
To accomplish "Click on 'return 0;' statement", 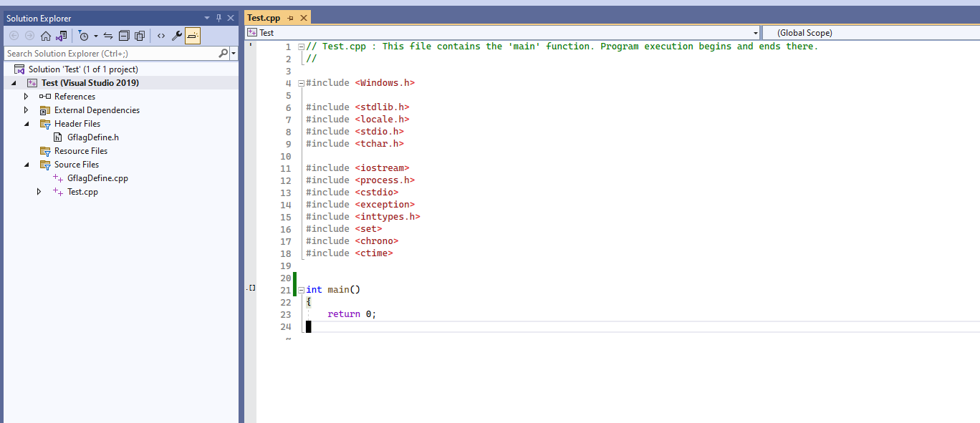I will click(352, 314).
